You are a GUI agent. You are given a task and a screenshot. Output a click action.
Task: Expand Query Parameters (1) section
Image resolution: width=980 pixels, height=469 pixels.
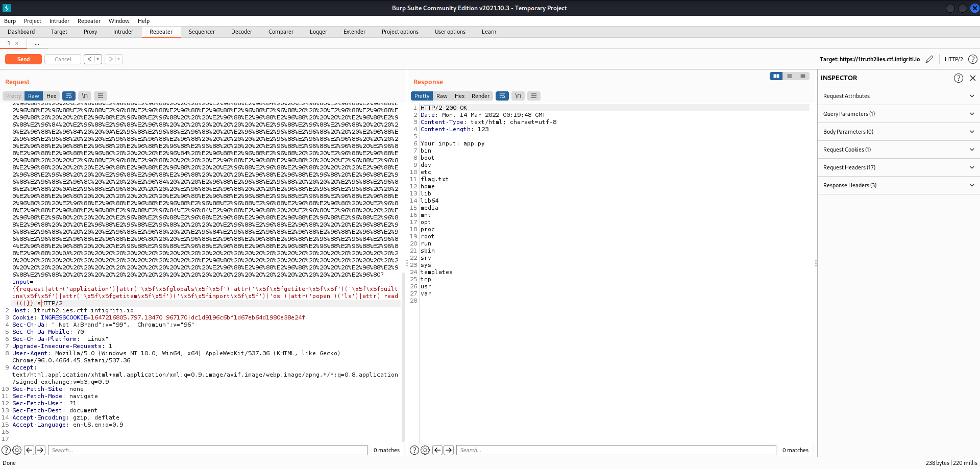click(x=898, y=114)
